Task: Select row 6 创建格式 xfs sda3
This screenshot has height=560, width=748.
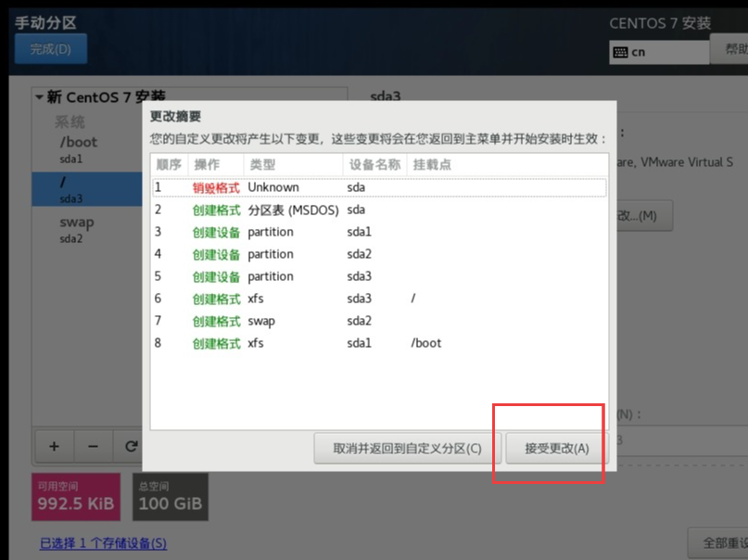Action: 379,299
